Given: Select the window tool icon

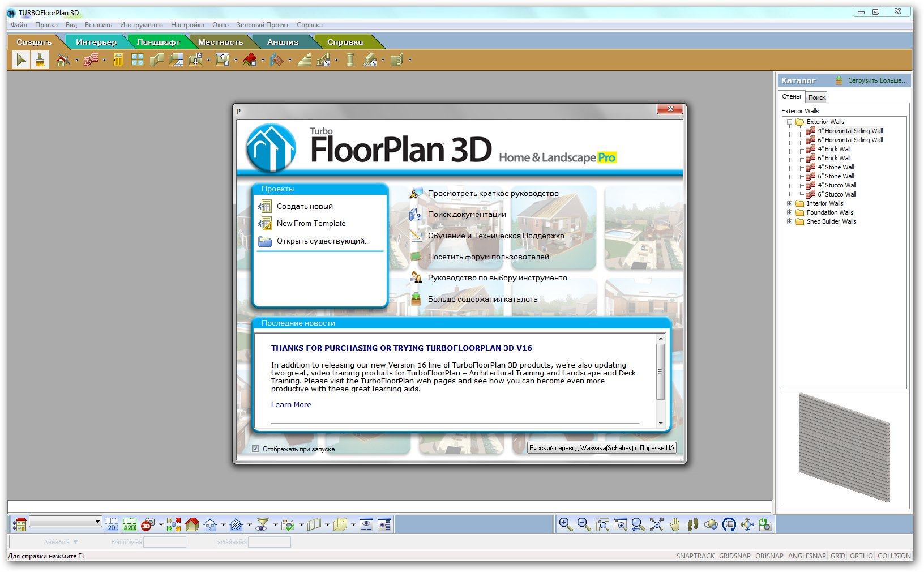Looking at the screenshot, I should 138,59.
